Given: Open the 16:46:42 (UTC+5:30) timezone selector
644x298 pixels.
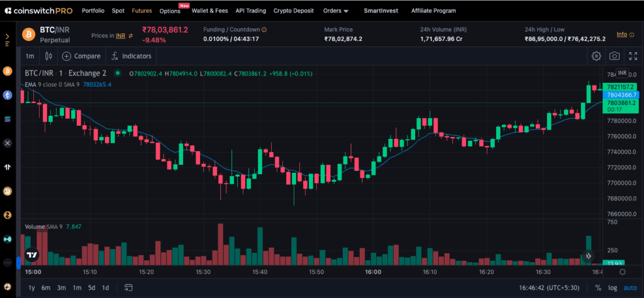Looking at the screenshot, I should 550,288.
